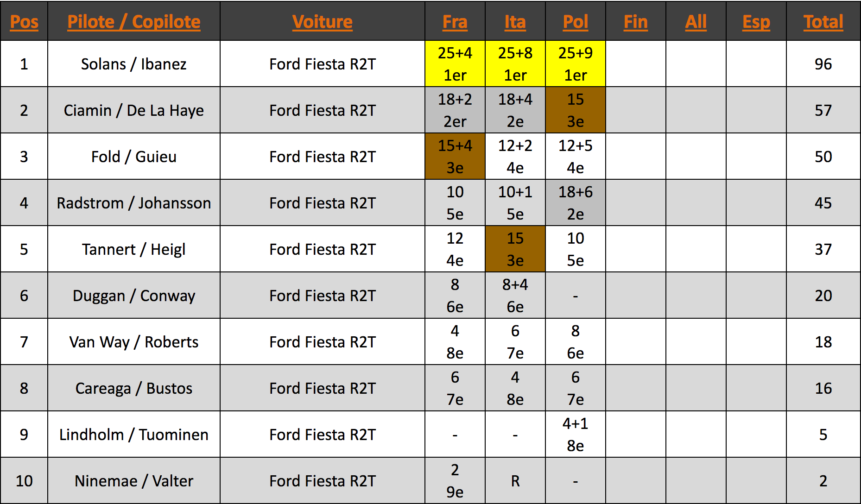
Task: Click the R cell in Ninemae row
Action: coord(515,481)
